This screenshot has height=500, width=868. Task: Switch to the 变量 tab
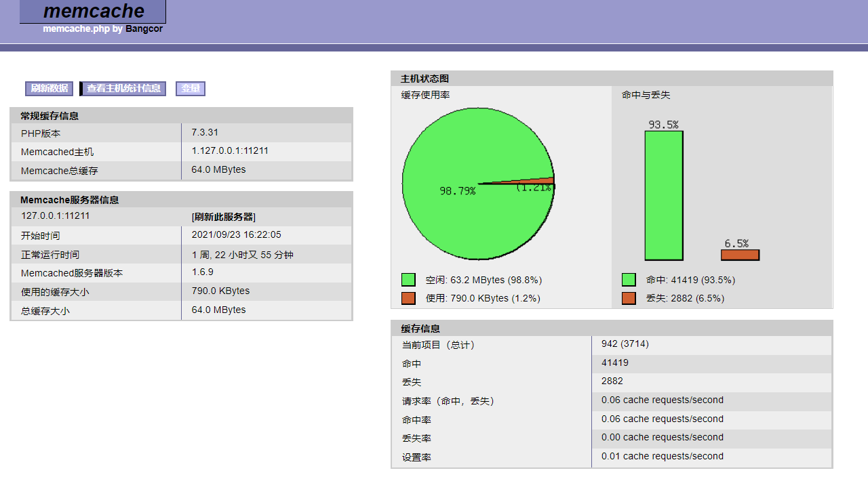(x=191, y=89)
